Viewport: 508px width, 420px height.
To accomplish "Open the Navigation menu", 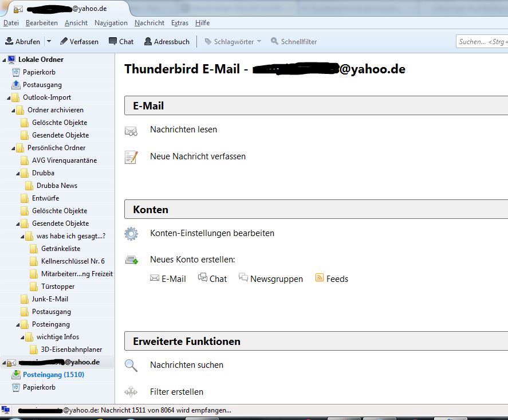I will (111, 23).
